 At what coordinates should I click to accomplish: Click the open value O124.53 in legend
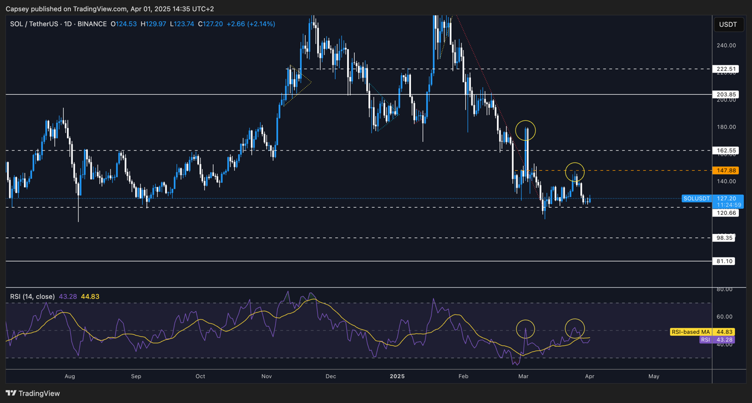point(123,24)
